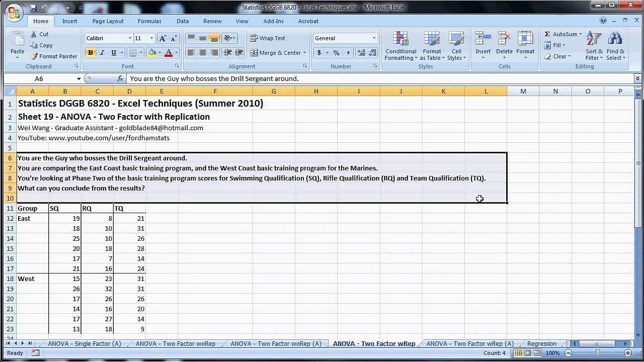Apply Comma Style format
Image resolution: width=644 pixels, height=362 pixels.
[348, 53]
